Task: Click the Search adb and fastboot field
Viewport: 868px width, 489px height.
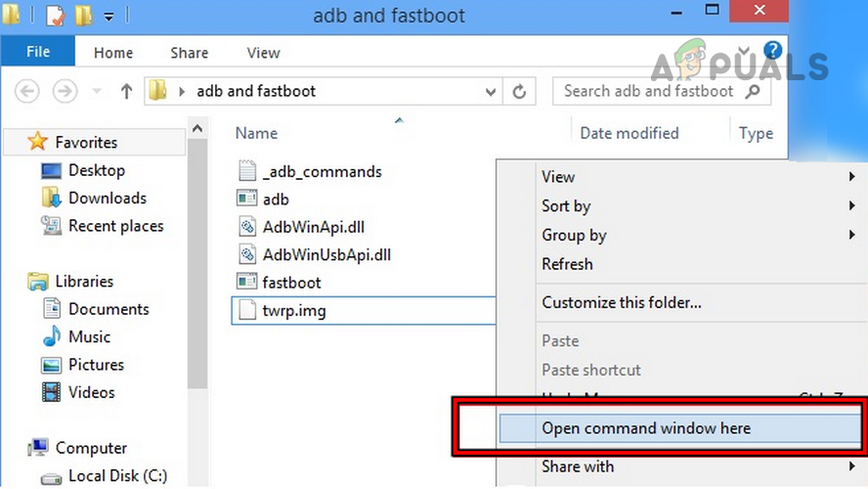Action: (x=647, y=92)
